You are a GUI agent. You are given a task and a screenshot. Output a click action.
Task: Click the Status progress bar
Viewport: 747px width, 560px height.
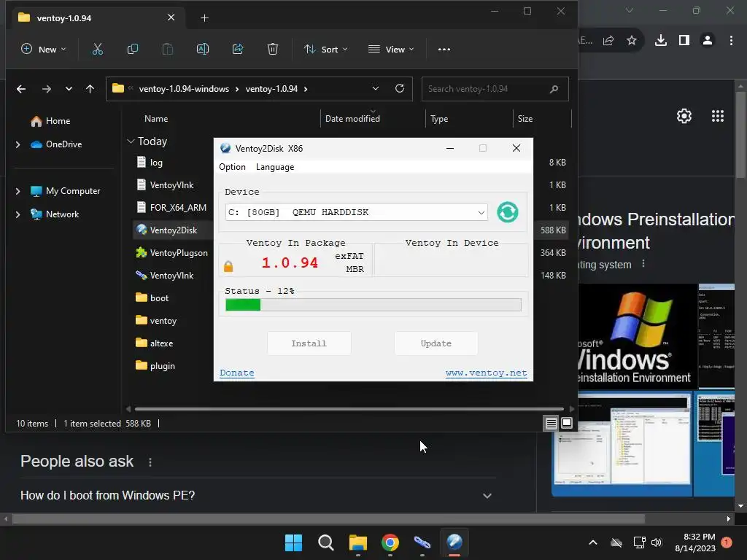(373, 305)
